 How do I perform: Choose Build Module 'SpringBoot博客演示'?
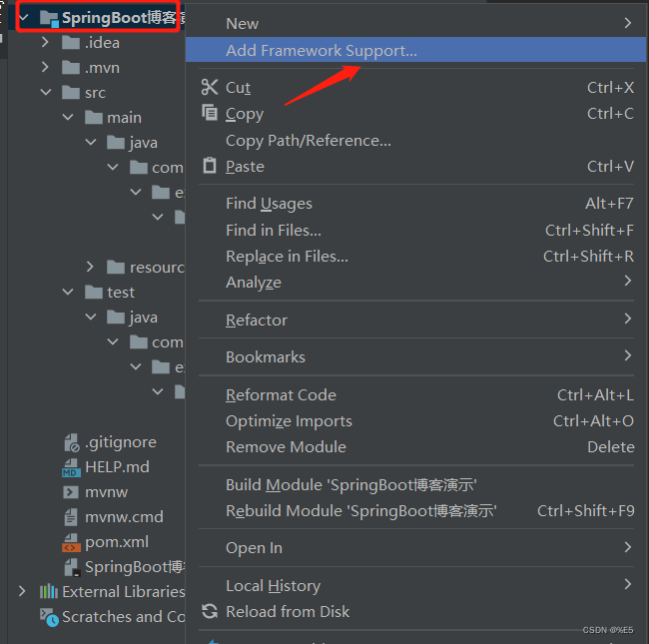pyautogui.click(x=415, y=484)
